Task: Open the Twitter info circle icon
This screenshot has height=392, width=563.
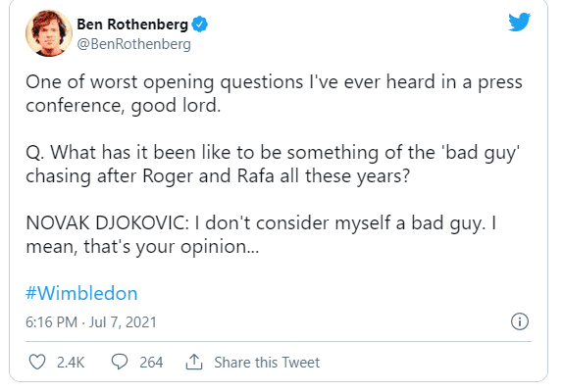Action: (x=520, y=321)
